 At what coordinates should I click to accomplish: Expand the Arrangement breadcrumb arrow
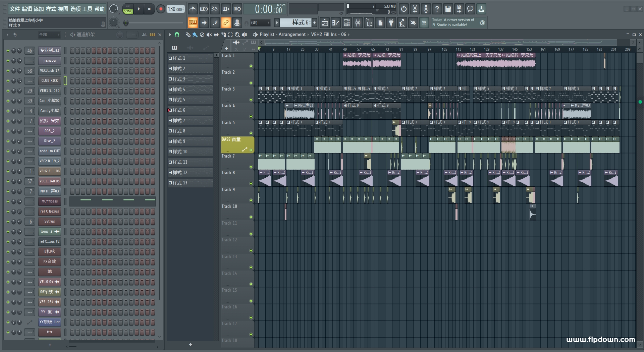click(308, 35)
